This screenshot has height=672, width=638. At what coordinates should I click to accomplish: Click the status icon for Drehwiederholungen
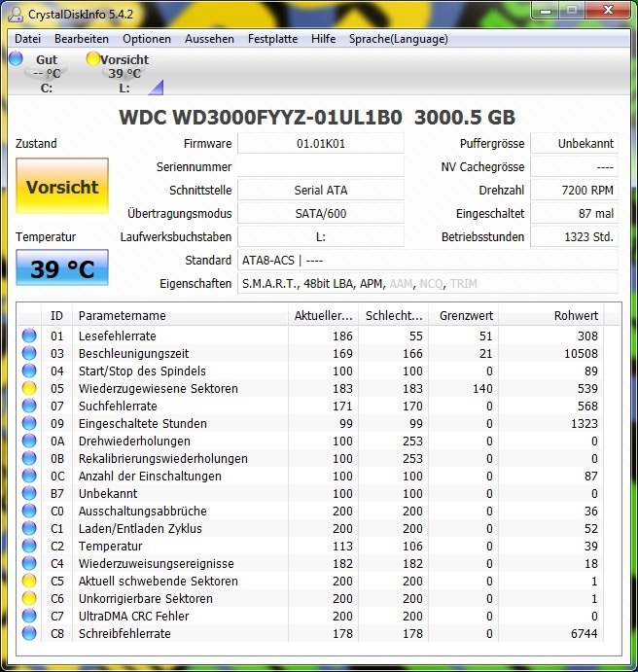coord(29,441)
